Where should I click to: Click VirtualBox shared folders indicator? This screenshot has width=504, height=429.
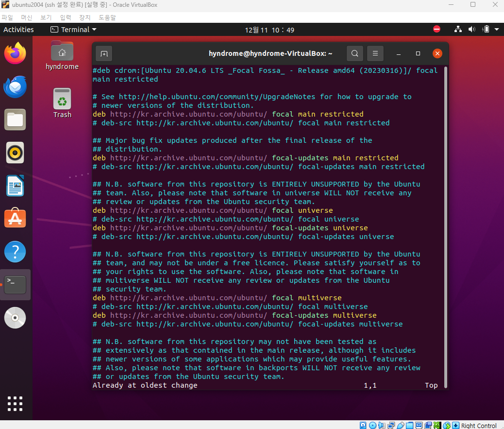409,425
